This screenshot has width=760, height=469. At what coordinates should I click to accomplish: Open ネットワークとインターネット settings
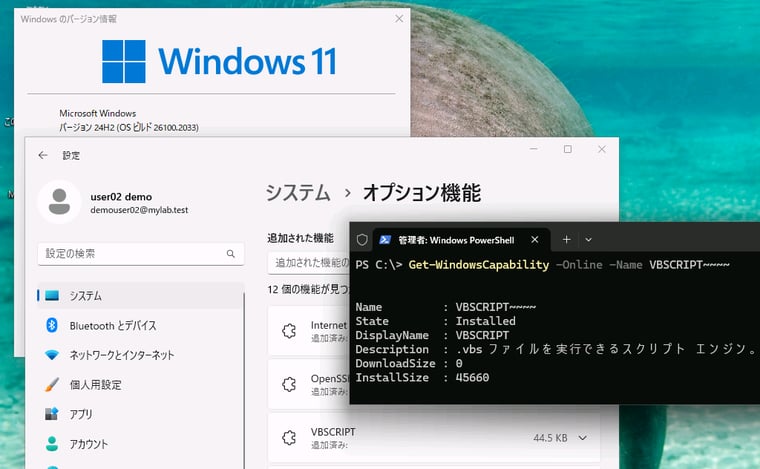coord(141,355)
